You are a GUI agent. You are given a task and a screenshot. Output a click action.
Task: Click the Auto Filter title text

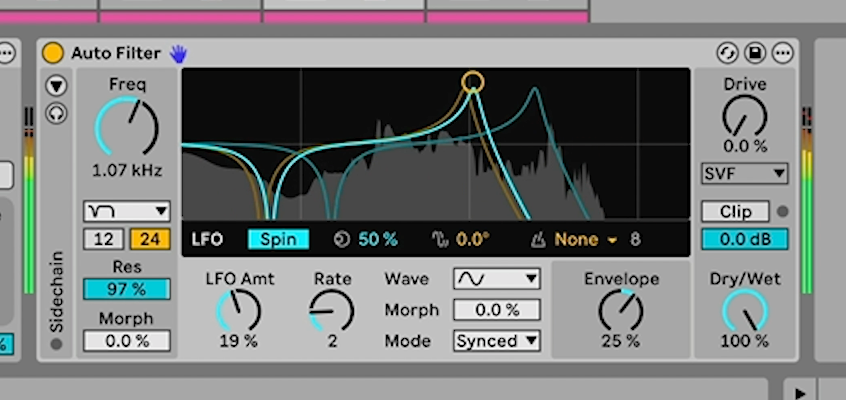coord(116,53)
